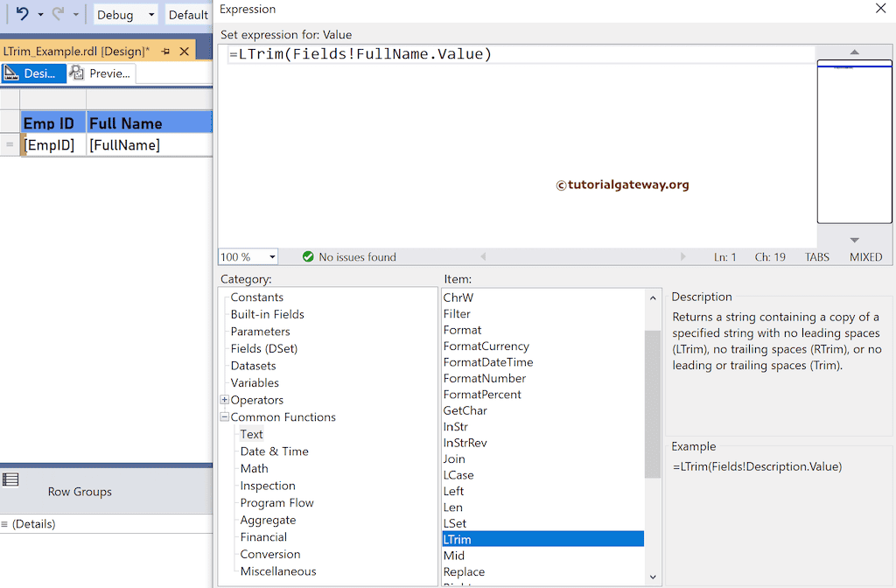Click the Undo arrow icon

click(x=21, y=13)
